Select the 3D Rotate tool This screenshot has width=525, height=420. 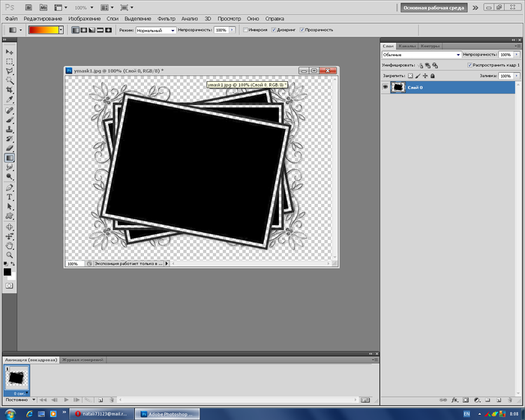tap(9, 226)
